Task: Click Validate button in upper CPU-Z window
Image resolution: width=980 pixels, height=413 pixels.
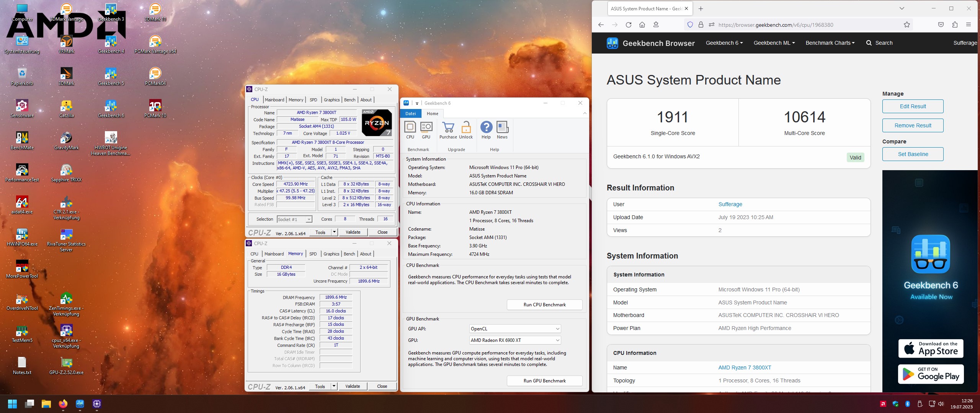Action: (353, 232)
